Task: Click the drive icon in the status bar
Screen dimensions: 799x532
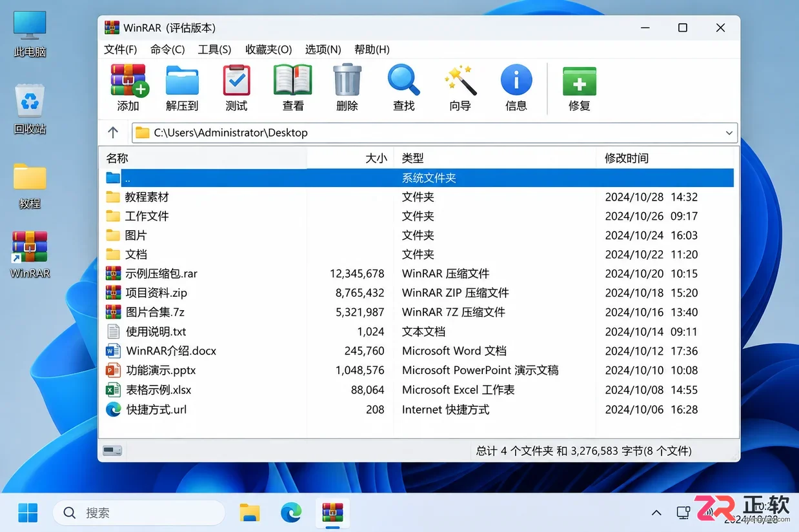Action: (112, 451)
